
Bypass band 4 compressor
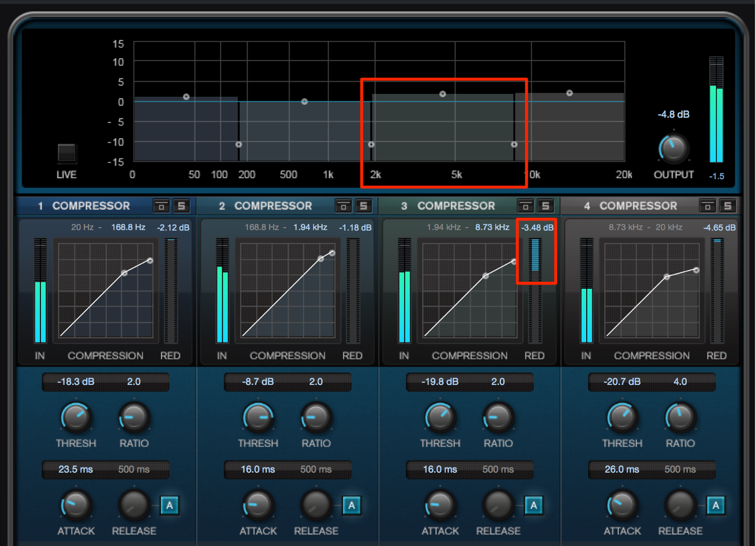(x=707, y=206)
